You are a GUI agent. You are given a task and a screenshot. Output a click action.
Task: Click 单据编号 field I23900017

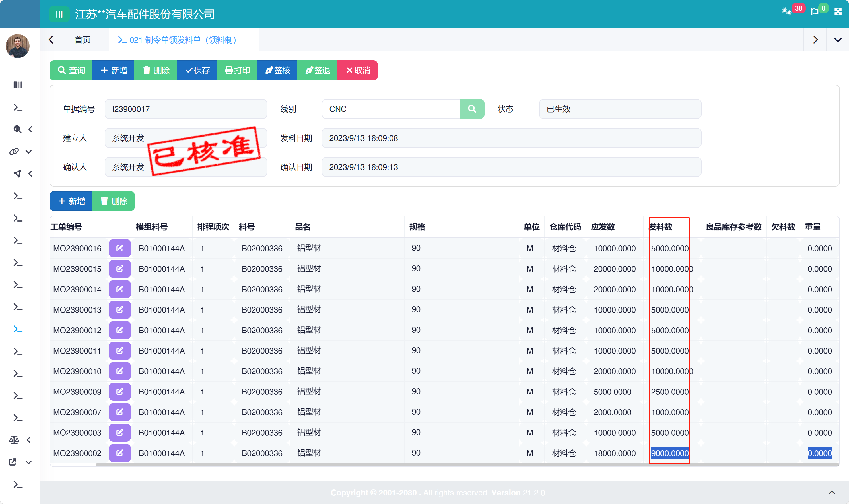click(x=186, y=109)
